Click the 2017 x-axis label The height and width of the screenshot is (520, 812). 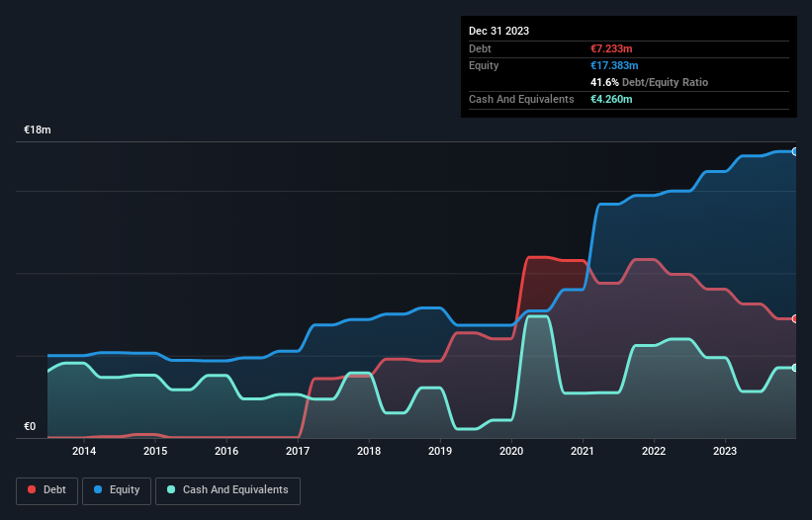pyautogui.click(x=298, y=451)
